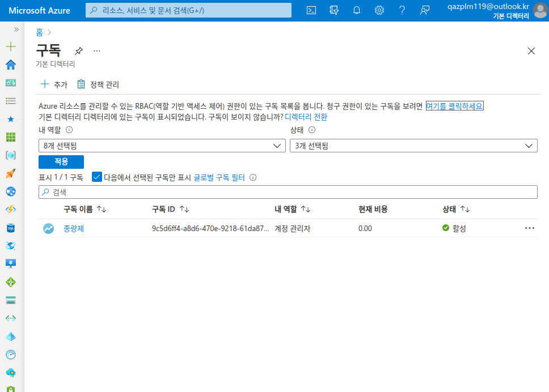Open more options next to 구독 title
Screen dimensions: 549x392
[97, 51]
